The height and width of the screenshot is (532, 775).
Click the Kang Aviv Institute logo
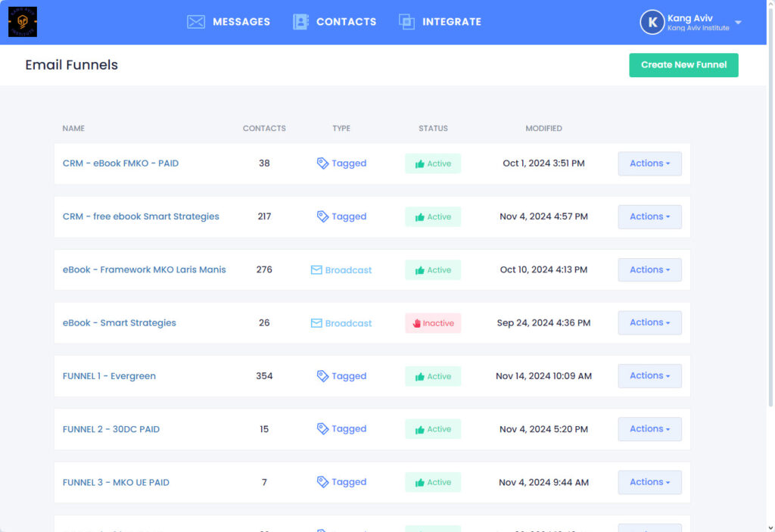23,22
